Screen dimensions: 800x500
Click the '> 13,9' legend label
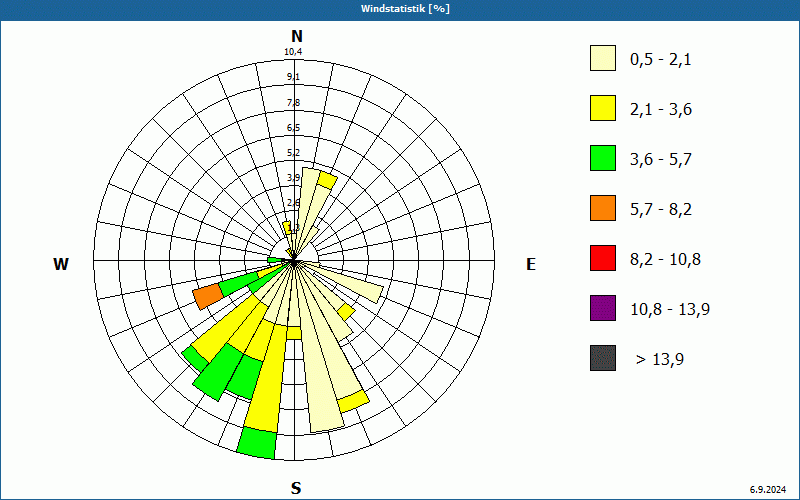click(660, 360)
